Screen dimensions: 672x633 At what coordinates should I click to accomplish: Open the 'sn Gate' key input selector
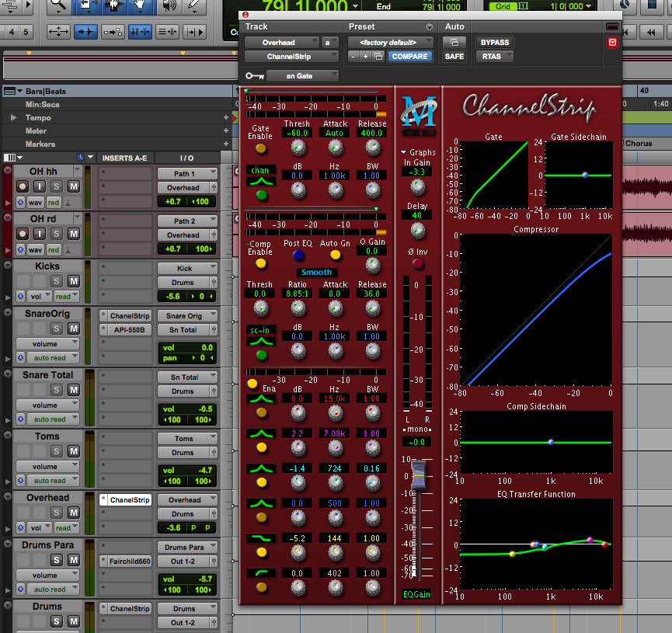click(302, 76)
